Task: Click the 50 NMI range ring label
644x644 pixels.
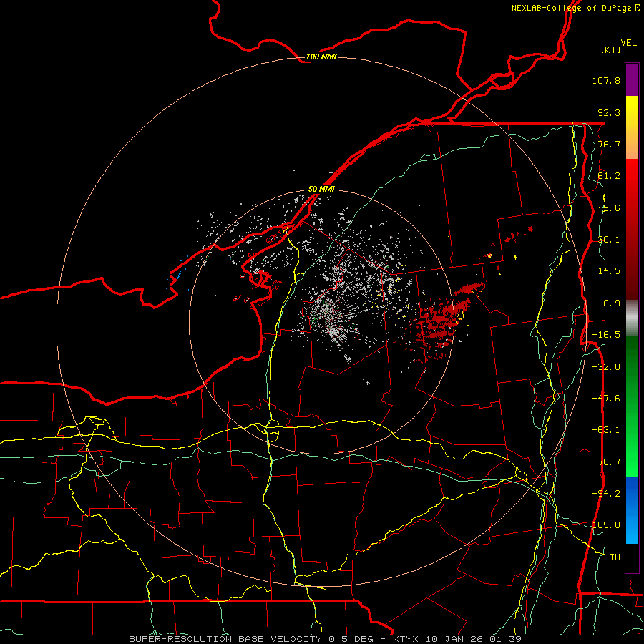Action: [321, 189]
